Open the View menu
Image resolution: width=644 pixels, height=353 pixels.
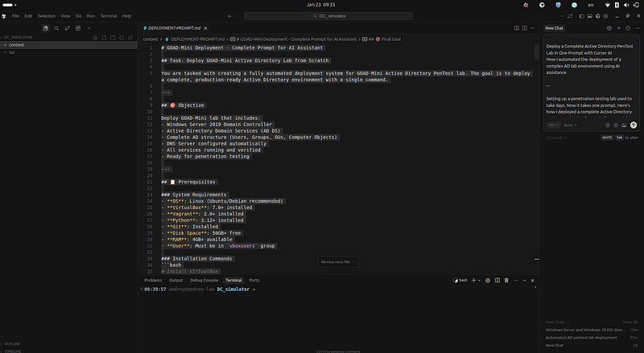pyautogui.click(x=66, y=16)
